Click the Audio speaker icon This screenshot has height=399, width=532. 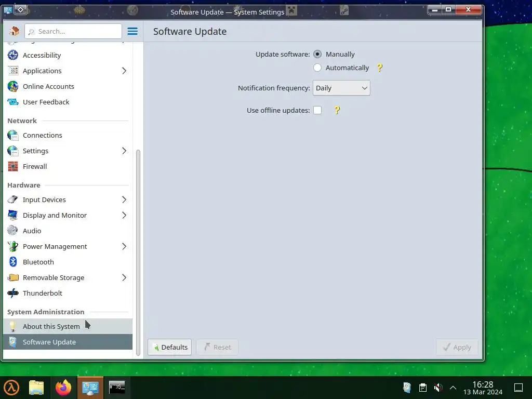pyautogui.click(x=13, y=231)
